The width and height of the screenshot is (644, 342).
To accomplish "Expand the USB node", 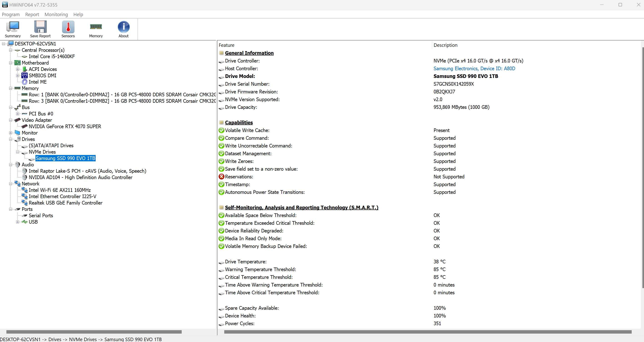I will [17, 222].
